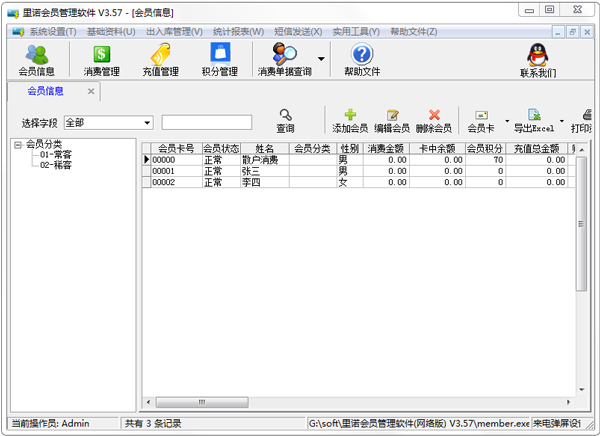This screenshot has width=600, height=436.
Task: Click horizontal scrollbar thumb of table
Action: tap(202, 402)
